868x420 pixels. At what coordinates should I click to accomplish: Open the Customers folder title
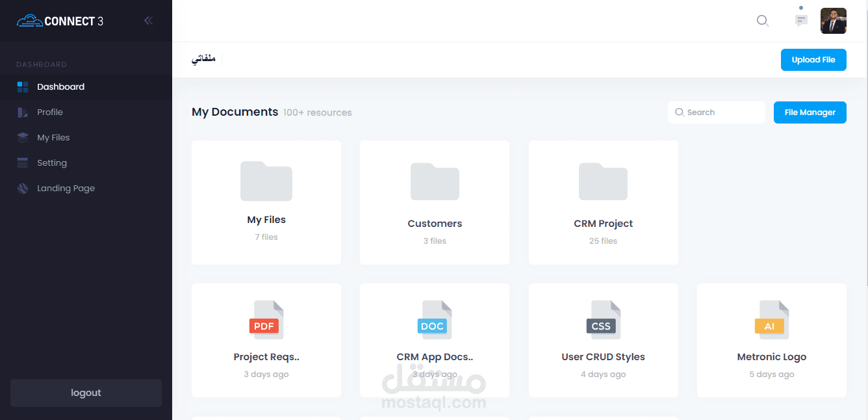pos(435,224)
